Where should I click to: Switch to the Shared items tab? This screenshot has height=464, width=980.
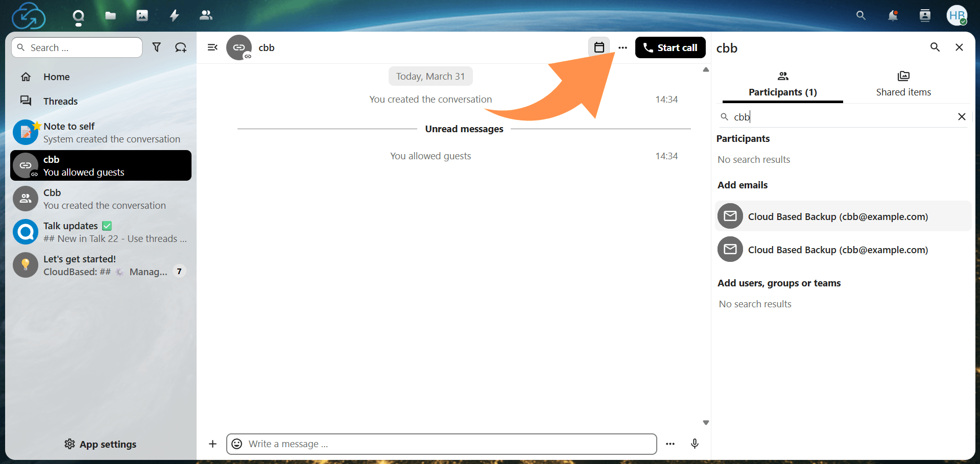(x=903, y=83)
